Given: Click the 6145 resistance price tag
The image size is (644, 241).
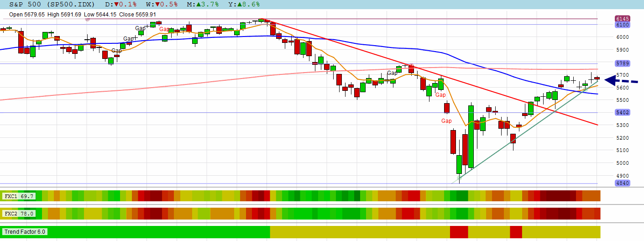Looking at the screenshot, I should 623,19.
